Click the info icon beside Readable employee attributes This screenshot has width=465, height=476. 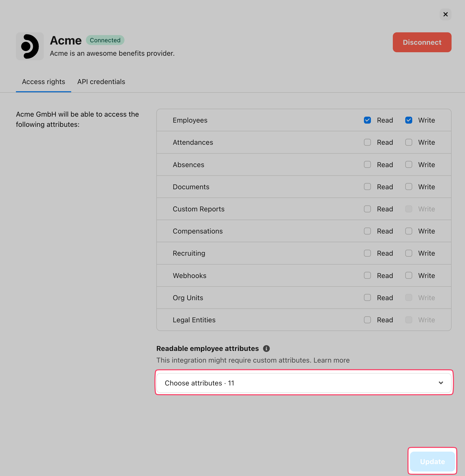click(266, 348)
